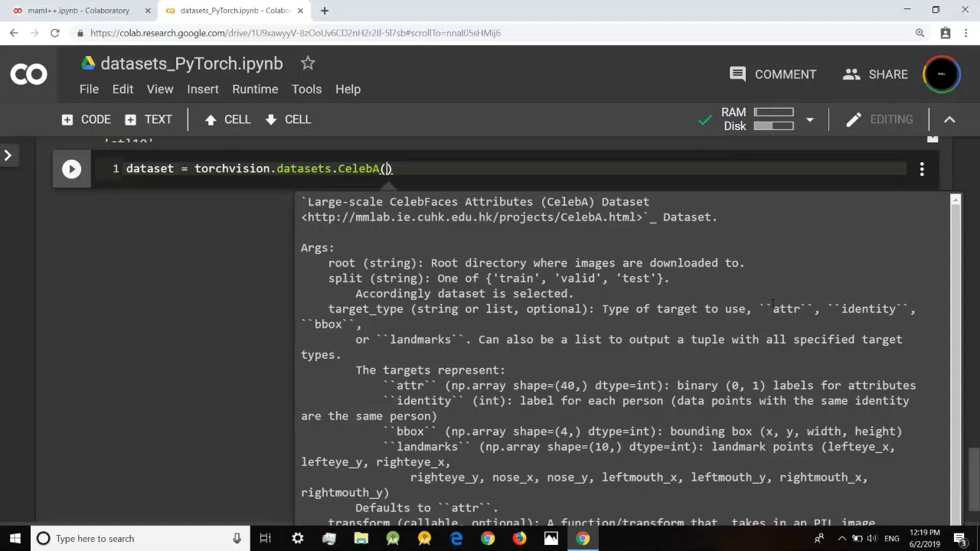This screenshot has height=551, width=980.
Task: Open the Windows Start menu
Action: pos(15,539)
